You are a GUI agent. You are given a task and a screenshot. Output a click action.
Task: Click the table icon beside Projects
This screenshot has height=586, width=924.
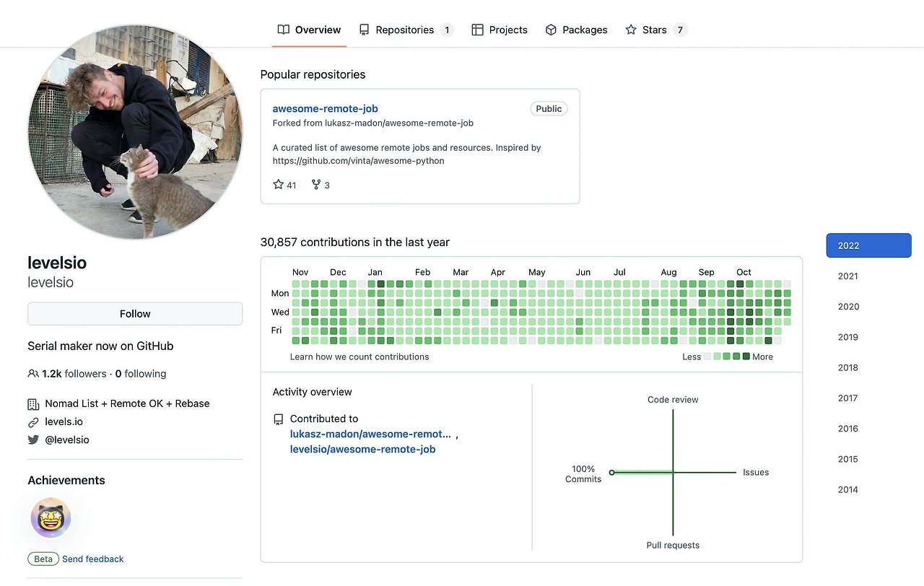point(477,30)
